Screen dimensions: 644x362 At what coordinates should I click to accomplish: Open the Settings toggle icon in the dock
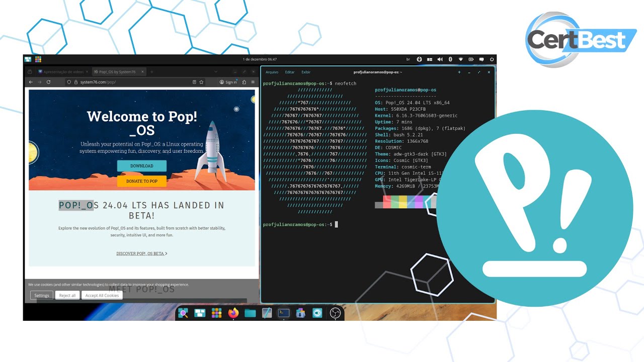tap(317, 313)
